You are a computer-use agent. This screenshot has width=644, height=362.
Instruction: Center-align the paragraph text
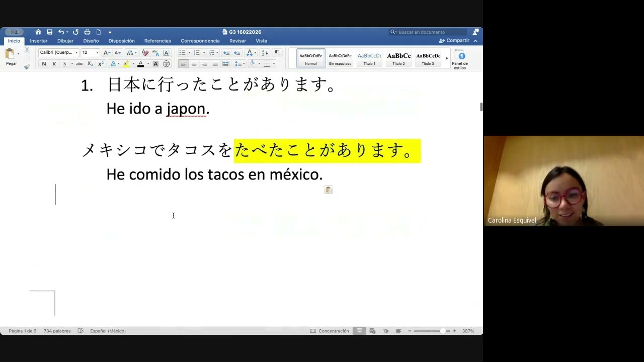(194, 64)
